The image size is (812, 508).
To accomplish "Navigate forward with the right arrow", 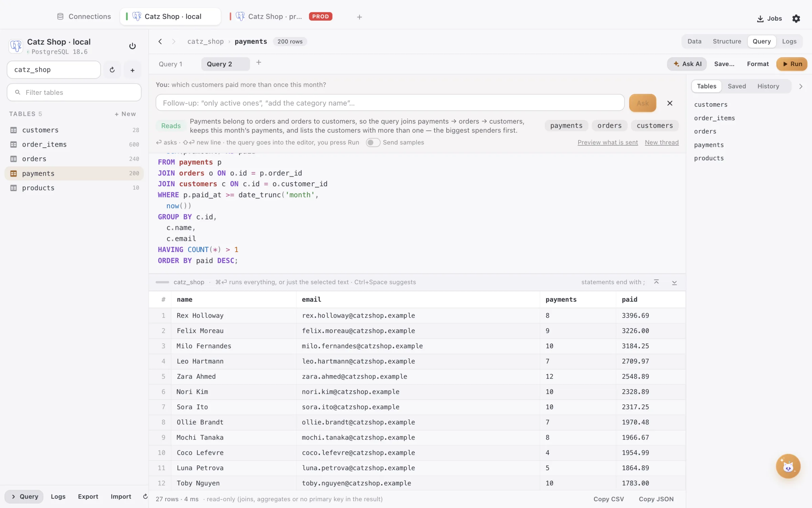I will 174,41.
